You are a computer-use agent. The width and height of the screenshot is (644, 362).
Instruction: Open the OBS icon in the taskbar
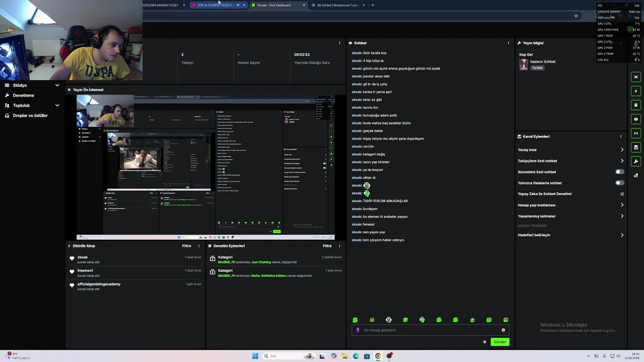pos(389,356)
